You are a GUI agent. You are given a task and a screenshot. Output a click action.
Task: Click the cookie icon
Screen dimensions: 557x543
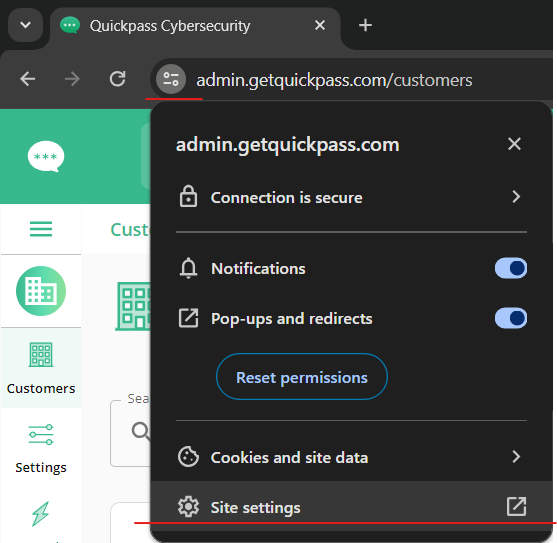tap(188, 457)
